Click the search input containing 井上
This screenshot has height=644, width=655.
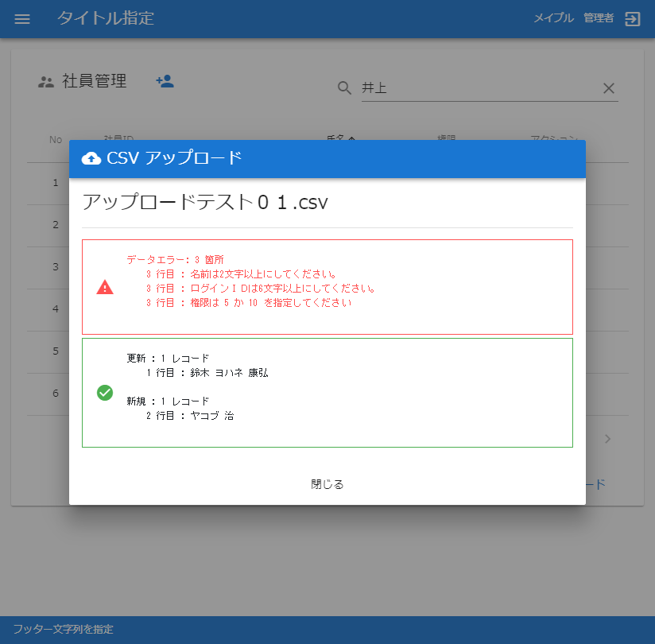pyautogui.click(x=437, y=88)
